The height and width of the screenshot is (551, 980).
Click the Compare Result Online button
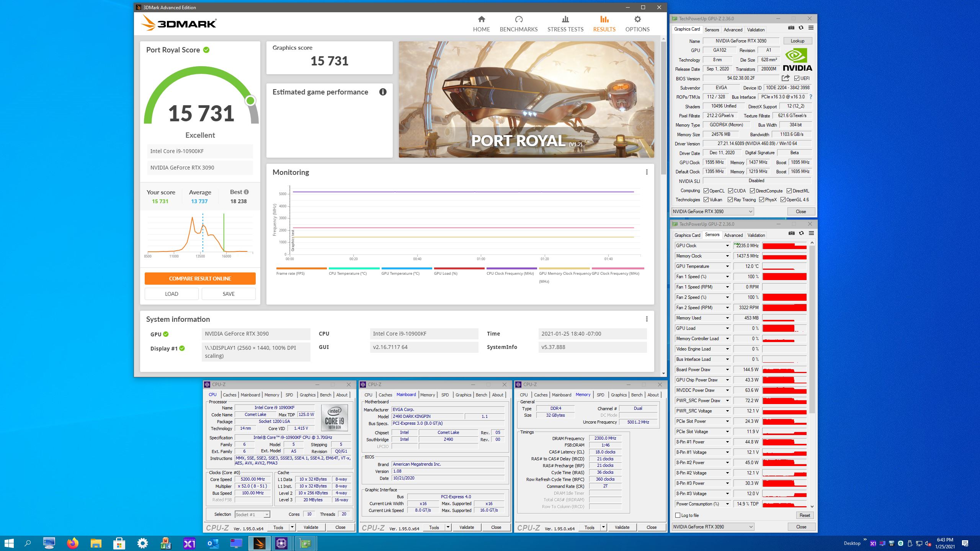[x=200, y=279]
